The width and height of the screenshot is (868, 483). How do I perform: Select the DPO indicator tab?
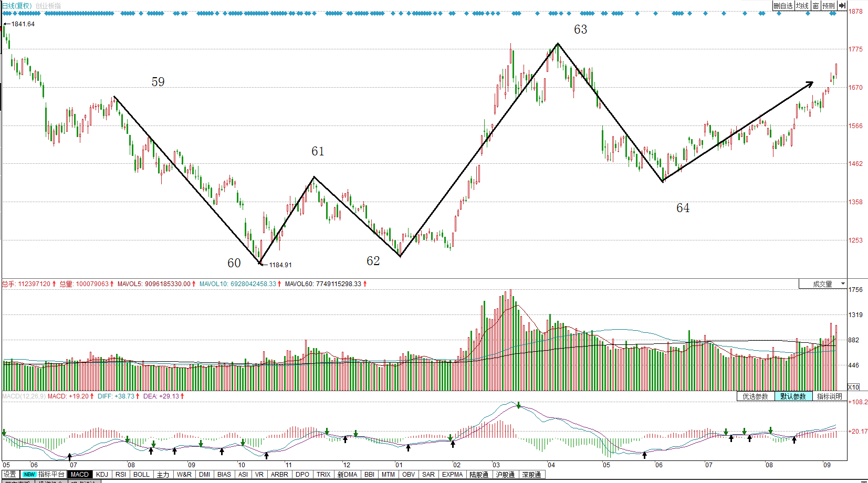(x=302, y=474)
